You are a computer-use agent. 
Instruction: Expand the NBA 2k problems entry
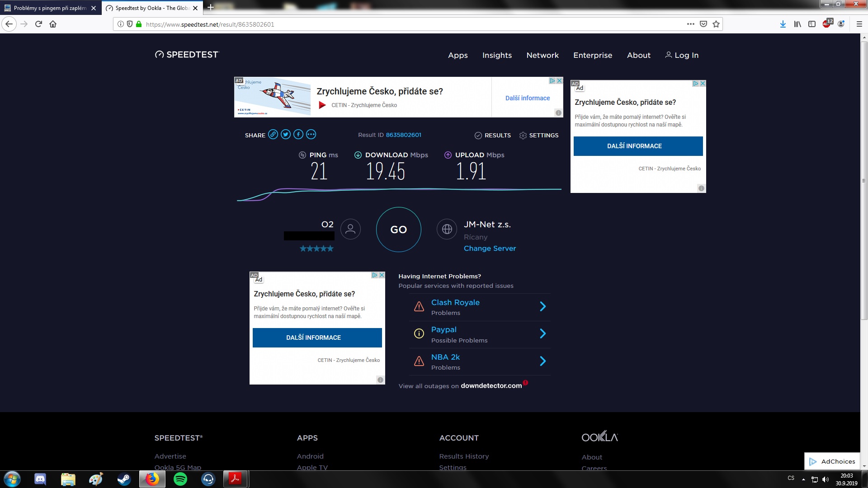[x=542, y=361]
